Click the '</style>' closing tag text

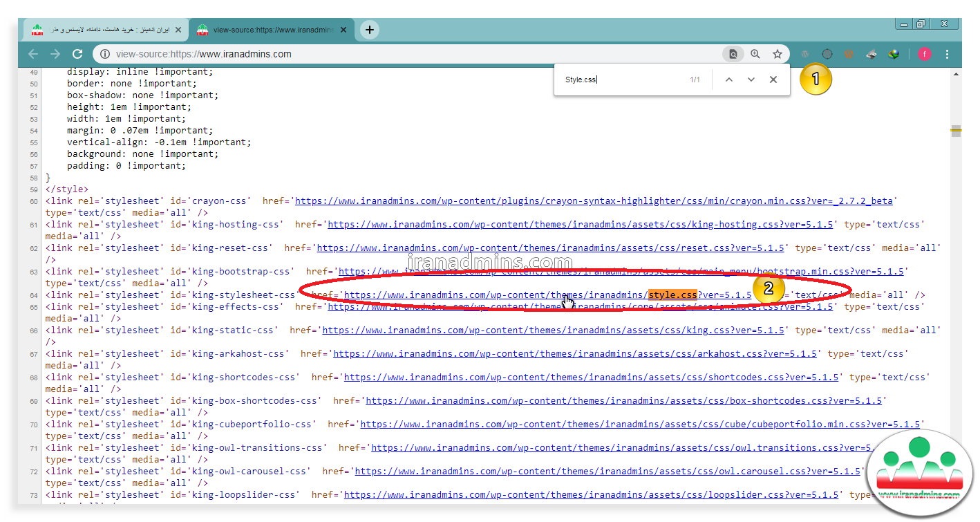pyautogui.click(x=67, y=189)
